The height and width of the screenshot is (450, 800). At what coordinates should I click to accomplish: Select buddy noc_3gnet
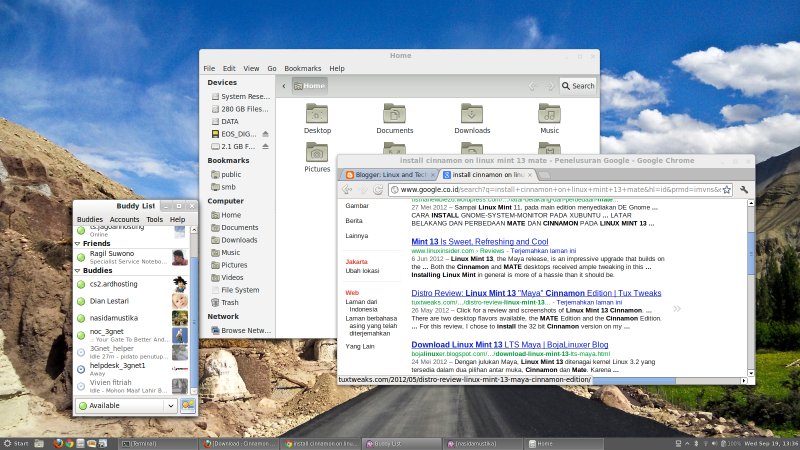click(x=132, y=335)
